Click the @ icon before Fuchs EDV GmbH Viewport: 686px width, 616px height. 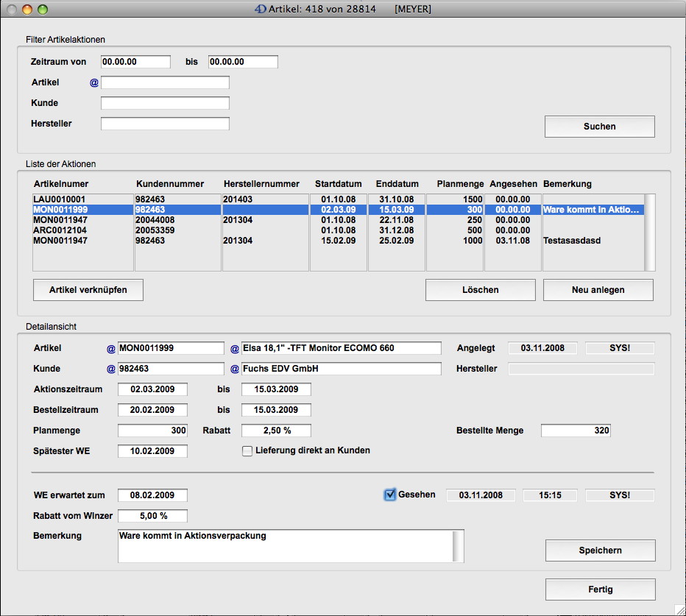pos(235,369)
